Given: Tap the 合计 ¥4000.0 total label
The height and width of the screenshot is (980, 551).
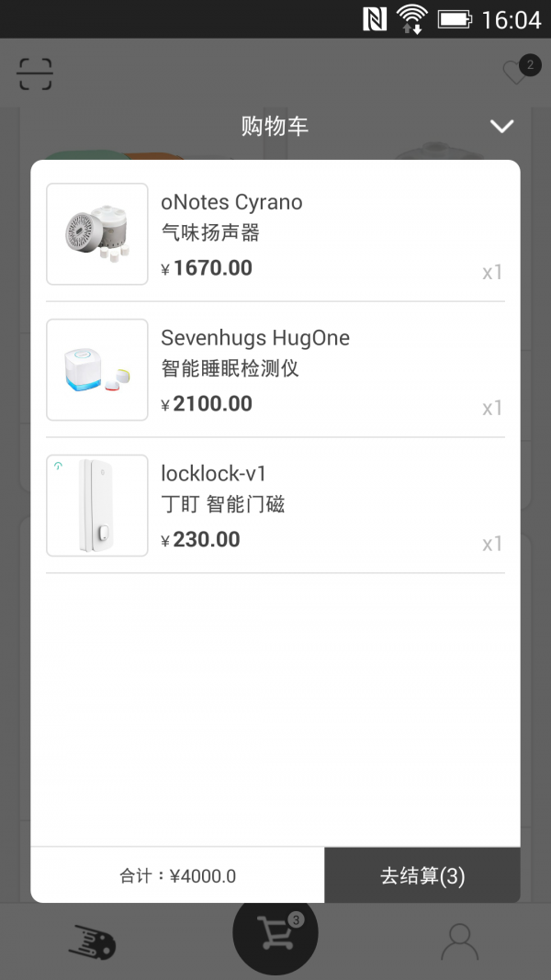Looking at the screenshot, I should tap(177, 876).
